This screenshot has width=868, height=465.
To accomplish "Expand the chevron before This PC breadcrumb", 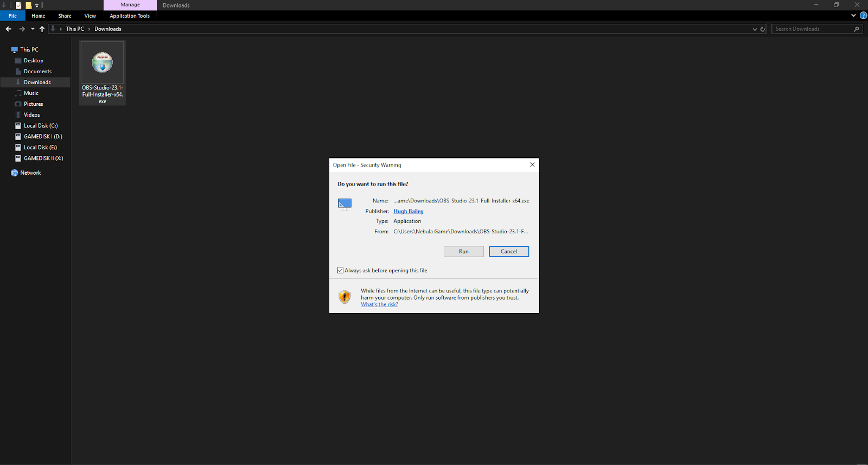I will pyautogui.click(x=61, y=29).
